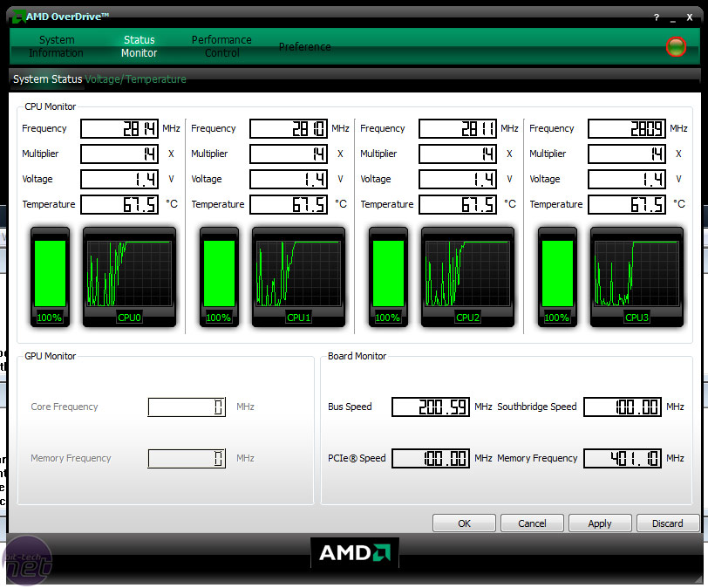Click the Bus Speed label
The width and height of the screenshot is (708, 588).
coord(350,407)
